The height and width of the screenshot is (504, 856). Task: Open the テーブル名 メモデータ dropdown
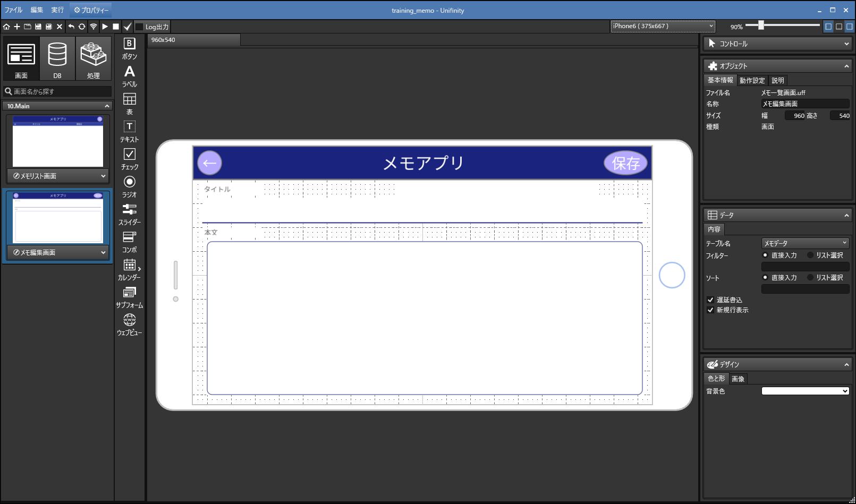[x=805, y=243]
